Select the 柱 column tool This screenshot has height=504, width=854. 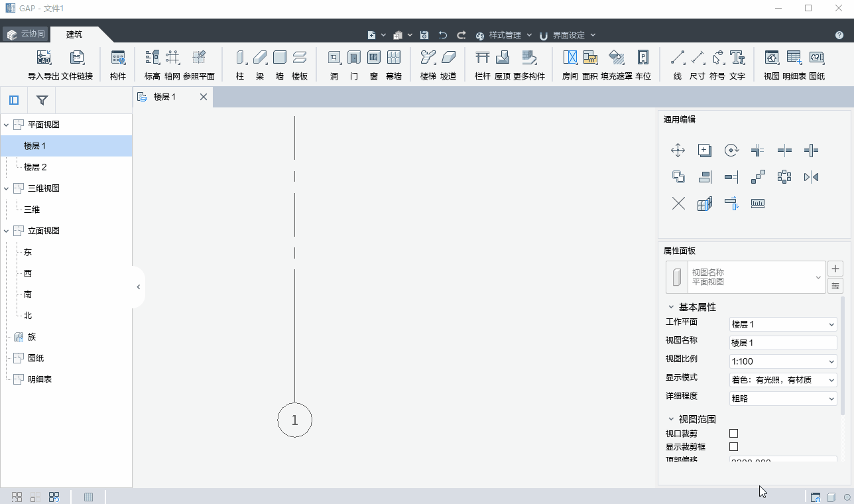(240, 65)
